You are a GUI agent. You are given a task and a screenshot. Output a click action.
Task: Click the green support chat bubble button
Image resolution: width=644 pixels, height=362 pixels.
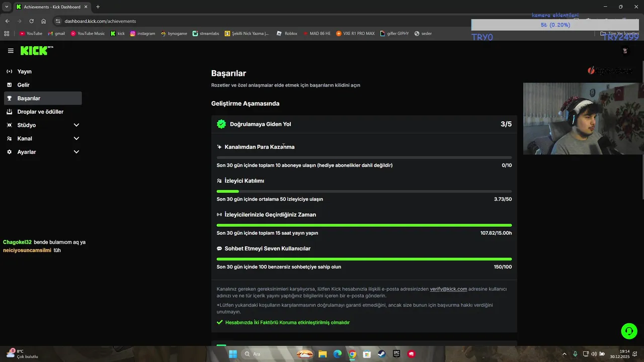pyautogui.click(x=629, y=331)
